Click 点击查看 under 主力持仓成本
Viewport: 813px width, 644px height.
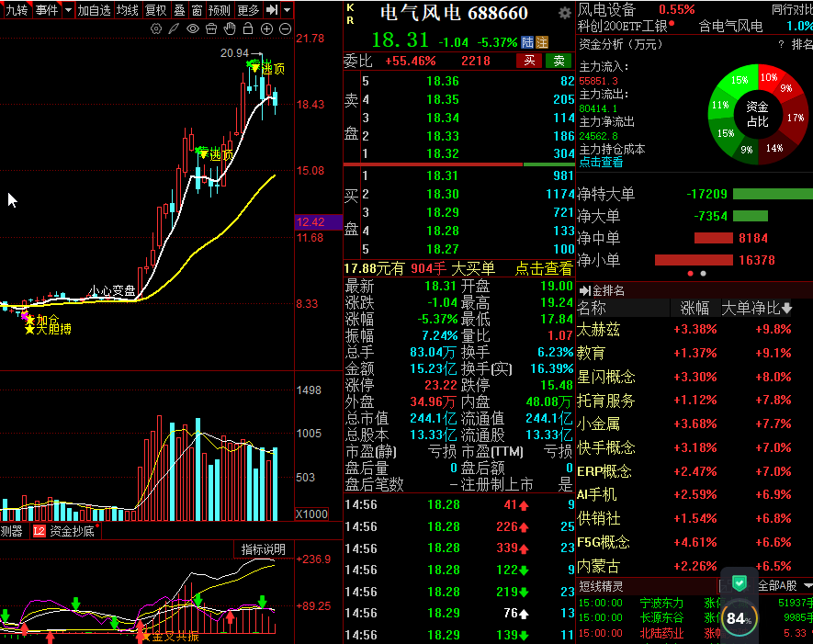click(601, 162)
